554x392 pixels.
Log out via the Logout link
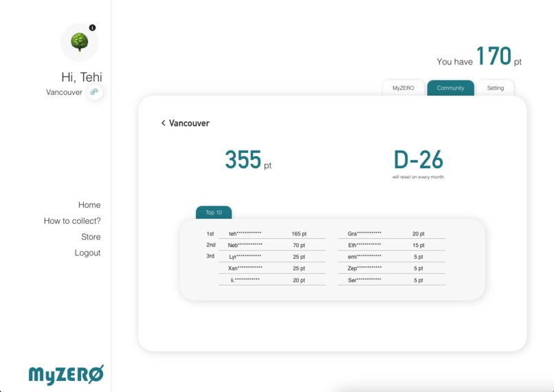87,253
